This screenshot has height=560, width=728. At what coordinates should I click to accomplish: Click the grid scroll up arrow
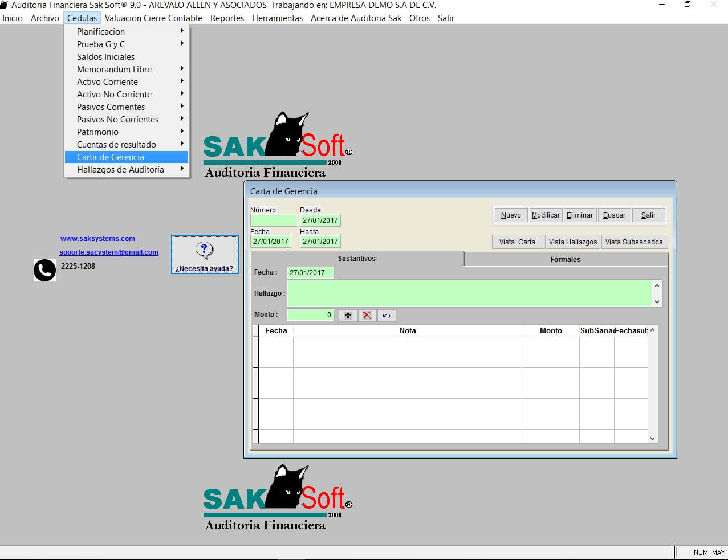coord(653,330)
